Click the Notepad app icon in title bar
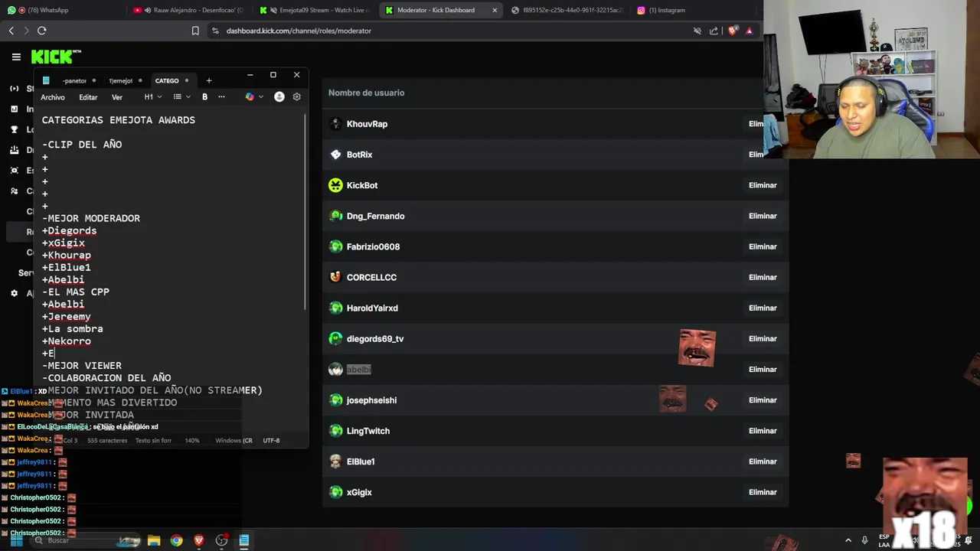The image size is (980, 551). 46,80
